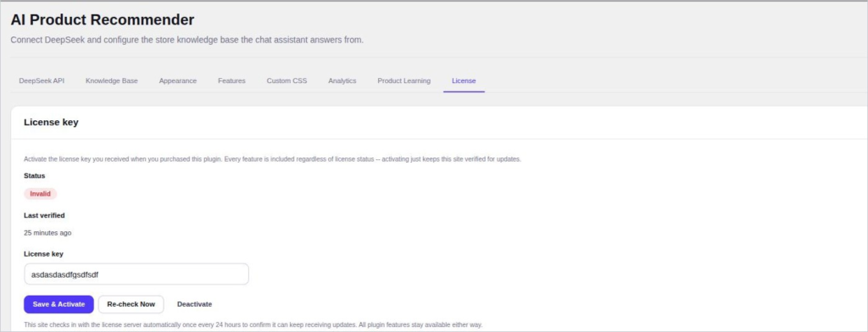Select the Custom CSS tab
Viewport: 868px width, 332px height.
pyautogui.click(x=287, y=80)
